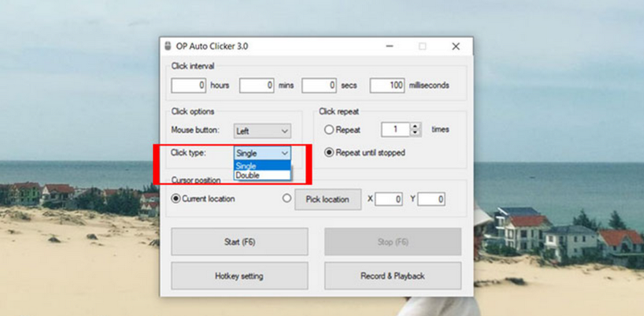Image resolution: width=644 pixels, height=316 pixels.
Task: Click the Y coordinate input field
Action: 431,200
